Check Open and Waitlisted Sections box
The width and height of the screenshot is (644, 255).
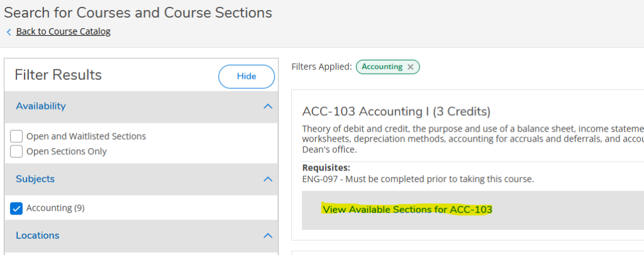tap(17, 136)
